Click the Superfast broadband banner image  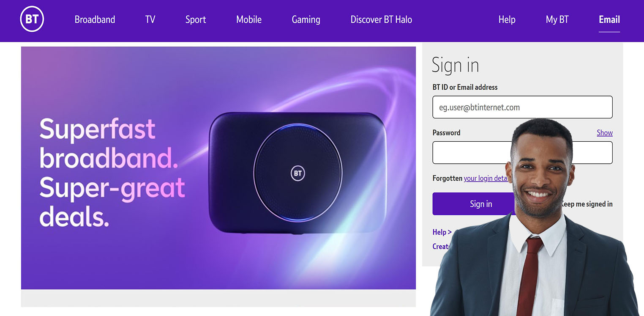(x=218, y=168)
